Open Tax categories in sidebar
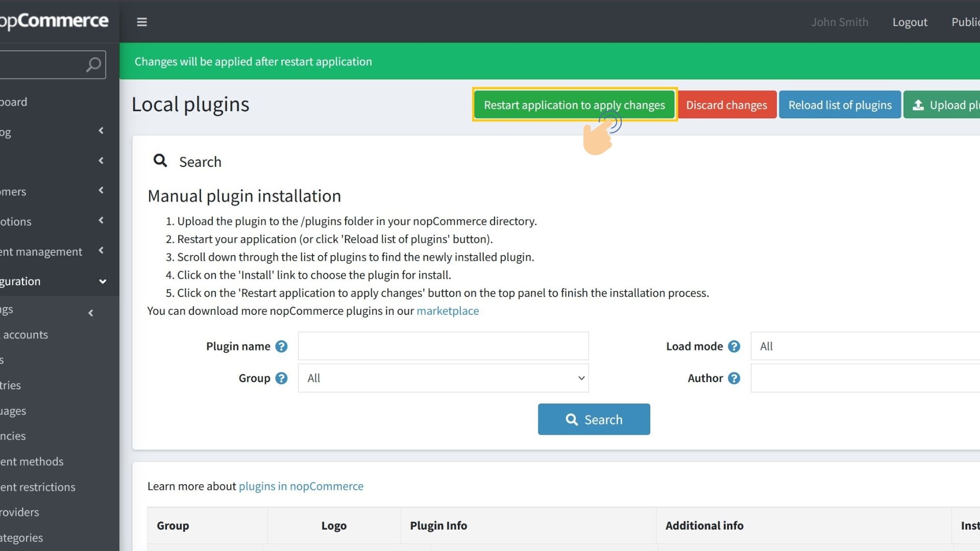The width and height of the screenshot is (980, 551). (21, 538)
